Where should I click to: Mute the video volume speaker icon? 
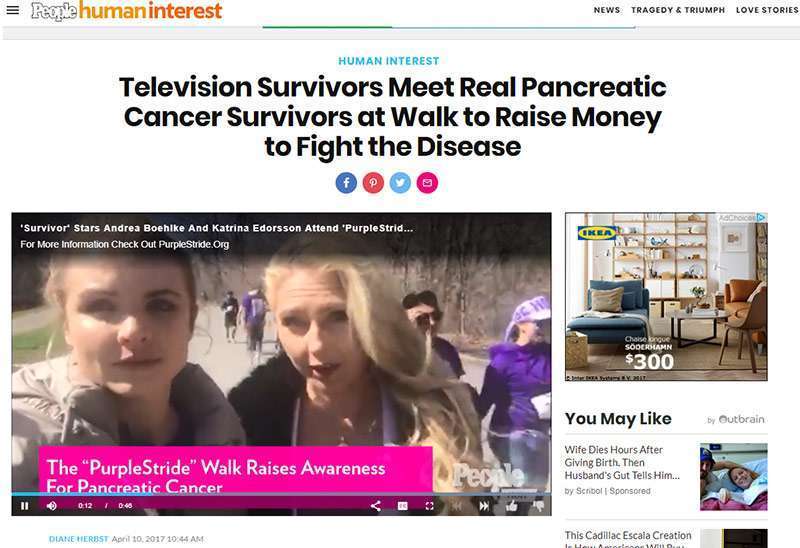pos(52,506)
